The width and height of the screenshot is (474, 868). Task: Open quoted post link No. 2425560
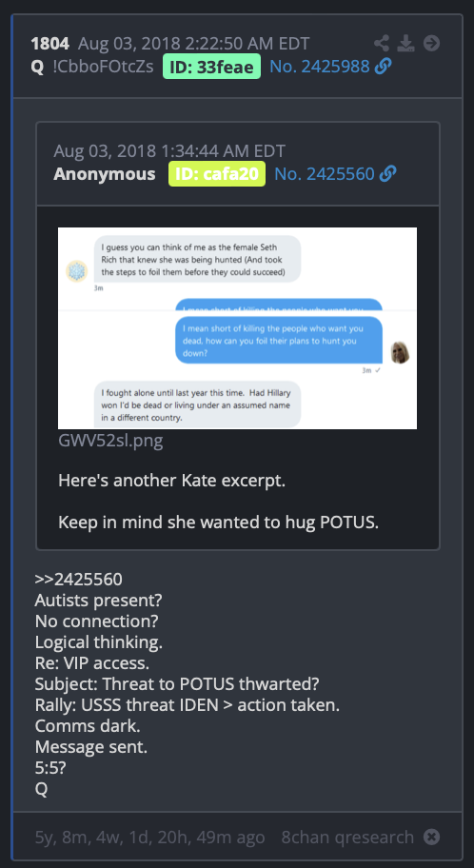(325, 174)
